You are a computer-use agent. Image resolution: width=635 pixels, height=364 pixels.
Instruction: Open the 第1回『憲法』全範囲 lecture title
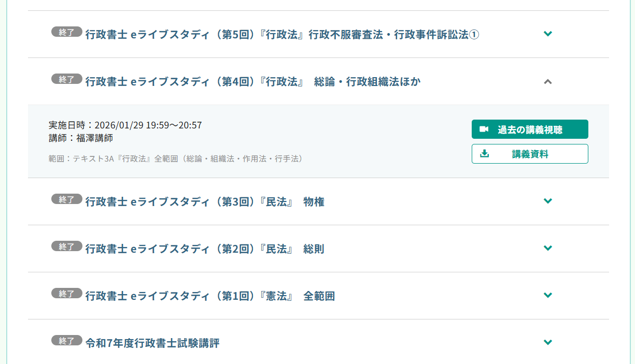pyautogui.click(x=210, y=296)
